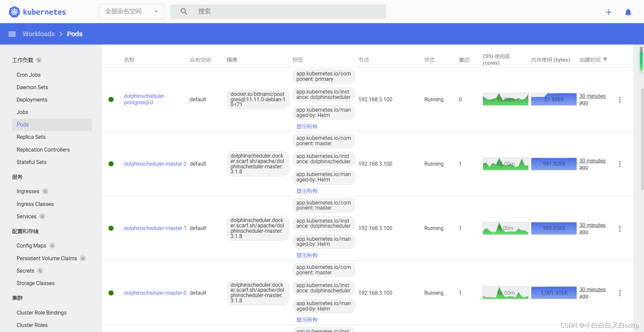Click the 集群 sidebar section header
Image resolution: width=644 pixels, height=332 pixels.
click(17, 298)
